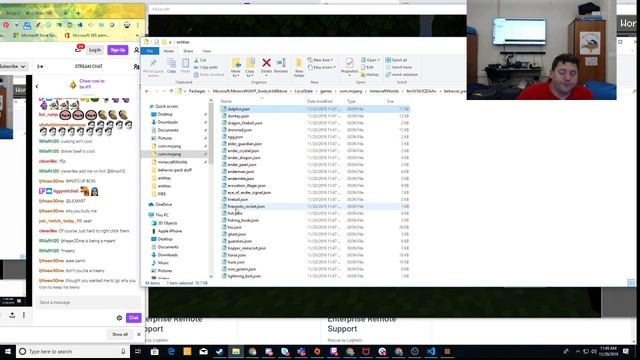Viewport: 640px width, 360px height.
Task: Open Microsoft Edge from the taskbar
Action: coord(171,351)
